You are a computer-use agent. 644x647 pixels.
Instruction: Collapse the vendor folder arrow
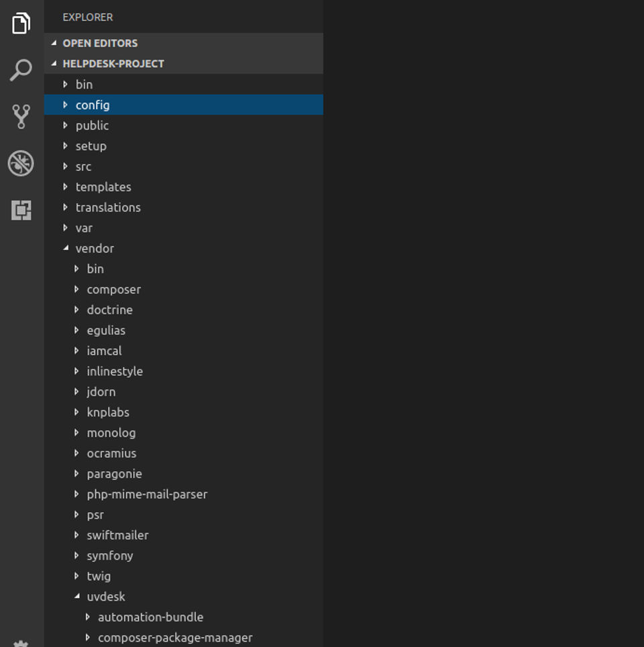66,248
